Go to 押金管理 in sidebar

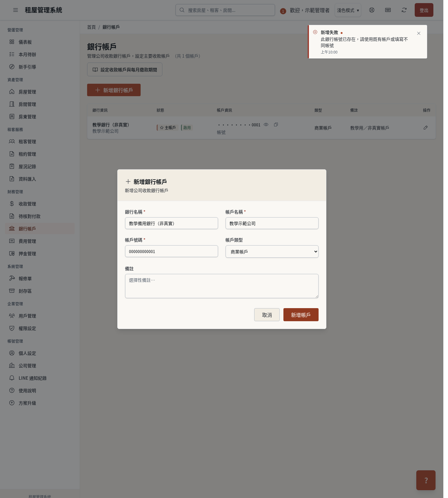[40, 254]
